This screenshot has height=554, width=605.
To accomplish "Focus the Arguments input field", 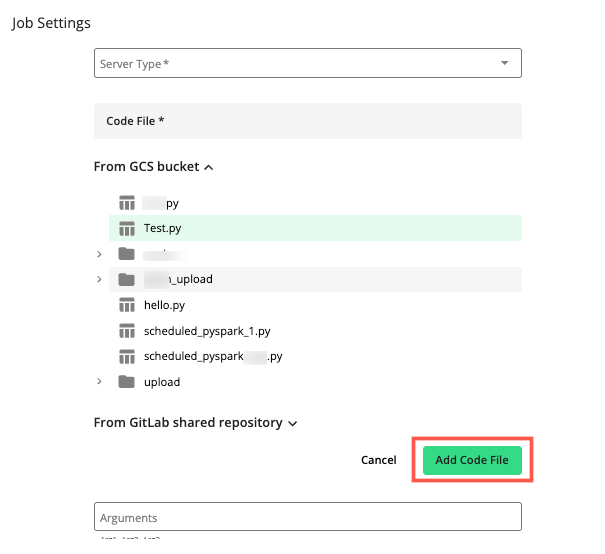I will [x=307, y=517].
